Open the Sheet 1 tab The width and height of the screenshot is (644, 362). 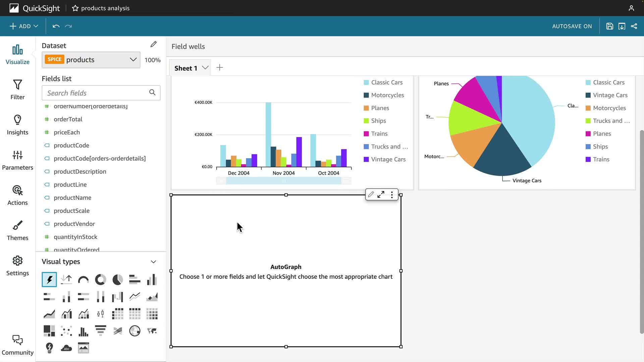pos(185,68)
